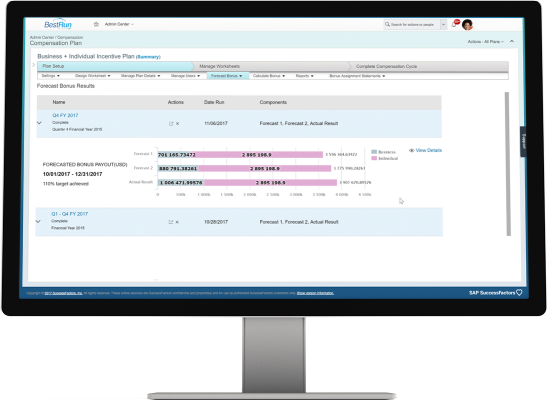Click the search magnifier icon
This screenshot has height=400, width=548.
(387, 24)
